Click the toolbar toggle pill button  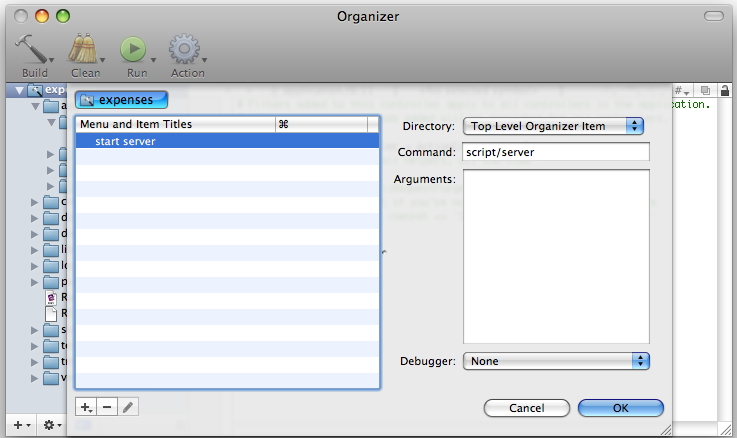[x=714, y=16]
